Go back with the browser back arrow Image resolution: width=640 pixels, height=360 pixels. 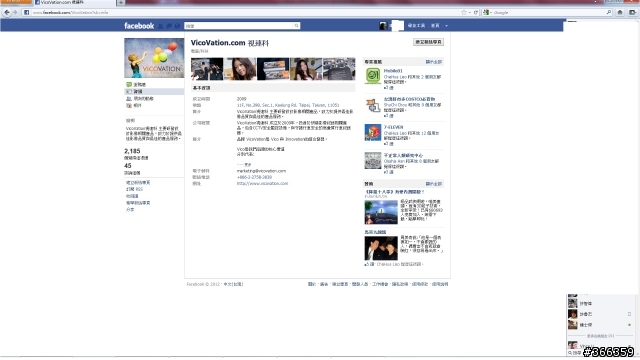click(7, 12)
